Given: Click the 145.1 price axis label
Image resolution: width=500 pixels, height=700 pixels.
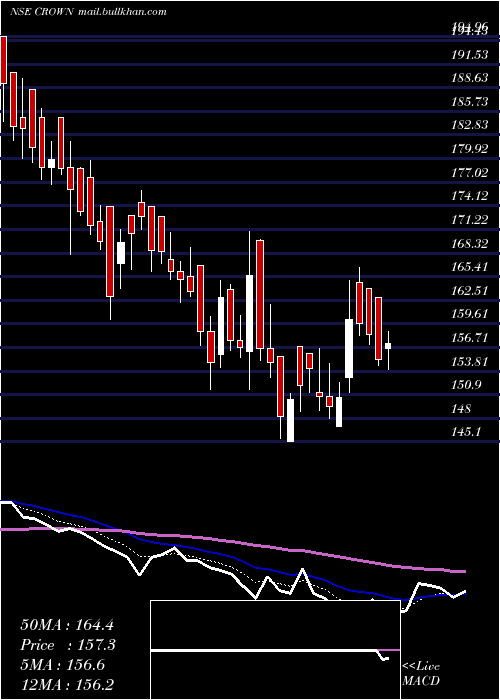Looking at the screenshot, I should pyautogui.click(x=466, y=432).
